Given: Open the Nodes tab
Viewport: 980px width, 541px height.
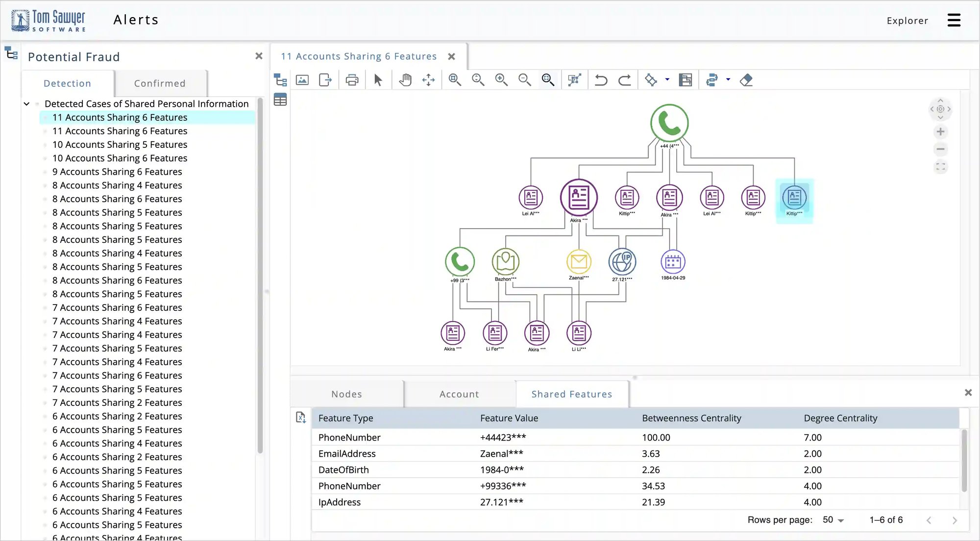Looking at the screenshot, I should click(347, 394).
